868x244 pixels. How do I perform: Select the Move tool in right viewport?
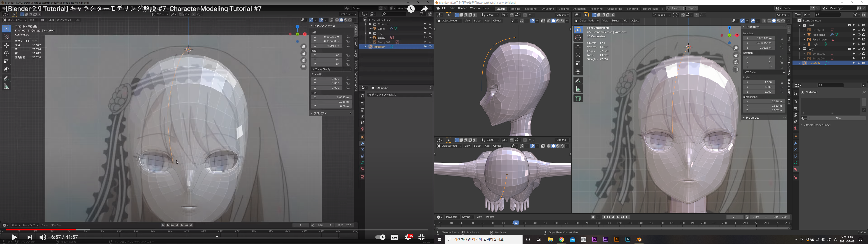pos(578,47)
